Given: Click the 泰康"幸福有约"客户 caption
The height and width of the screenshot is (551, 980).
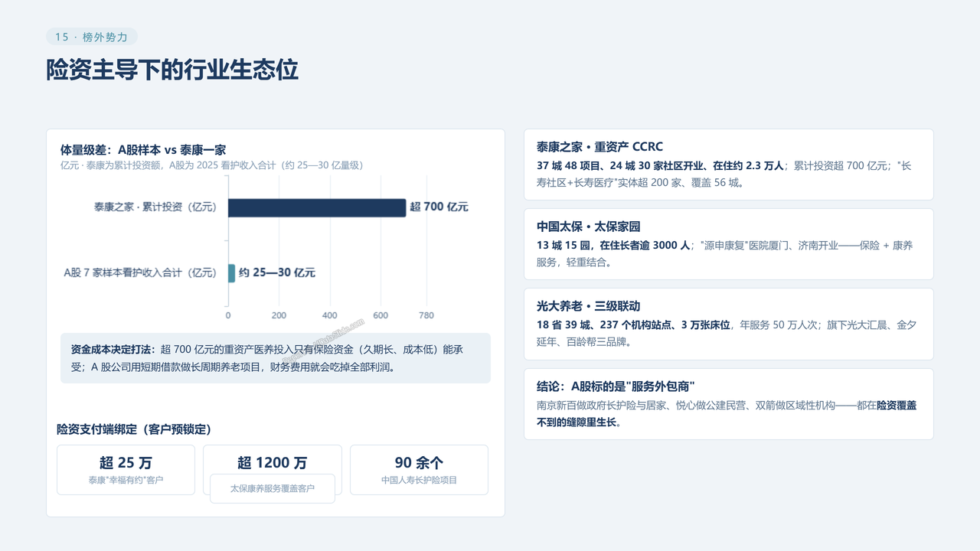Looking at the screenshot, I should pyautogui.click(x=126, y=481).
